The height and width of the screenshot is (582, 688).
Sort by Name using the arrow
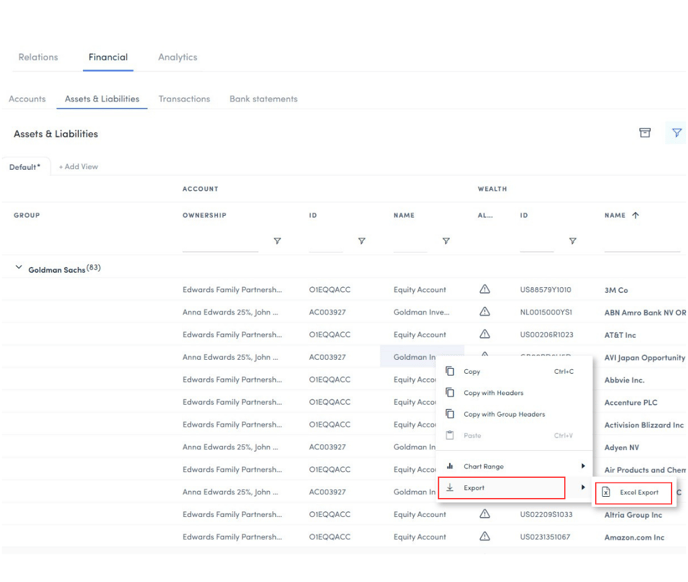[635, 215]
